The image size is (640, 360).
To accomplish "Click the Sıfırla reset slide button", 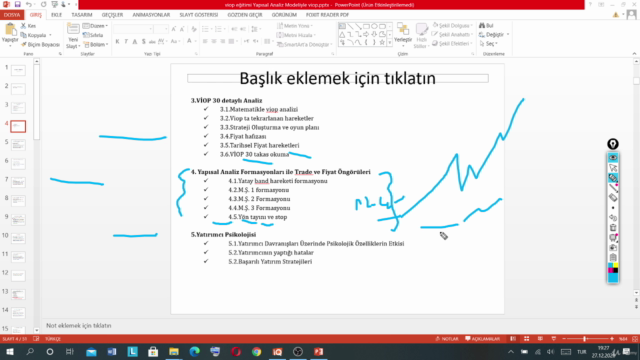I will (93, 35).
